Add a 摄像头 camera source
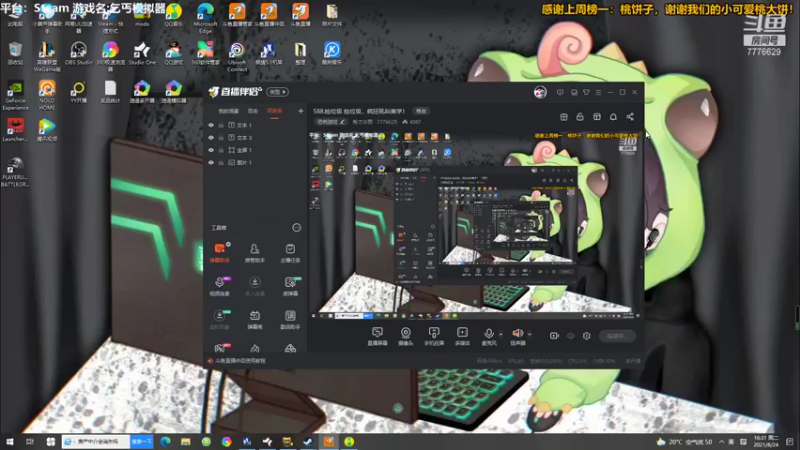800x450 pixels. pos(406,337)
